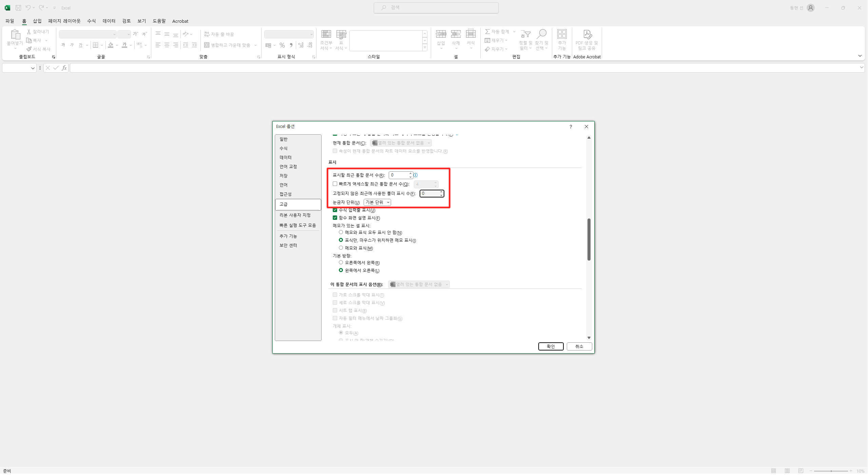Click the question mark help icon in dialog
Screen dimensions: 868x475
pyautogui.click(x=571, y=127)
